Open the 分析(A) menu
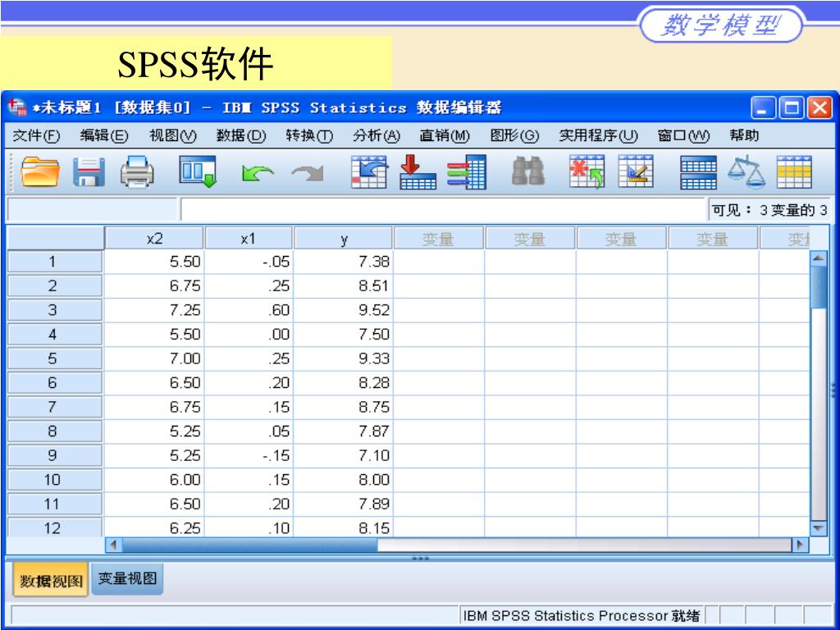This screenshot has height=630, width=840. [377, 135]
